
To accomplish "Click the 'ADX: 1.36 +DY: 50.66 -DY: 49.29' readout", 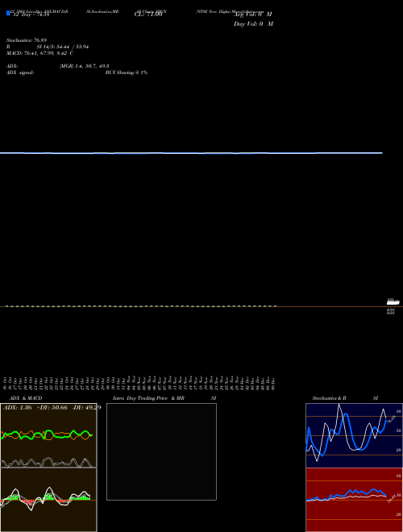I will (52, 408).
